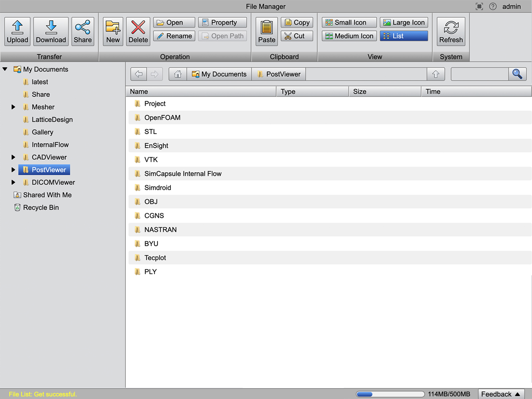Select the NASTRAN folder
The image size is (532, 399).
[x=330, y=230]
